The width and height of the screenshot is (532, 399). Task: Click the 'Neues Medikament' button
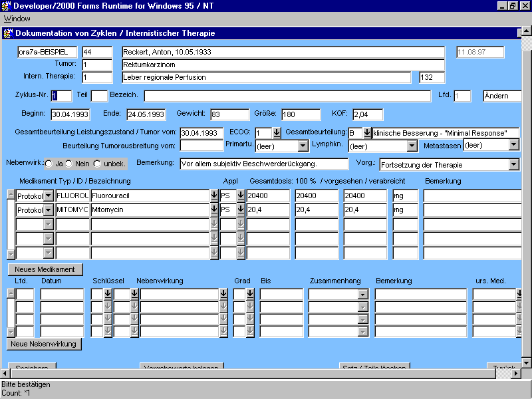coord(46,269)
